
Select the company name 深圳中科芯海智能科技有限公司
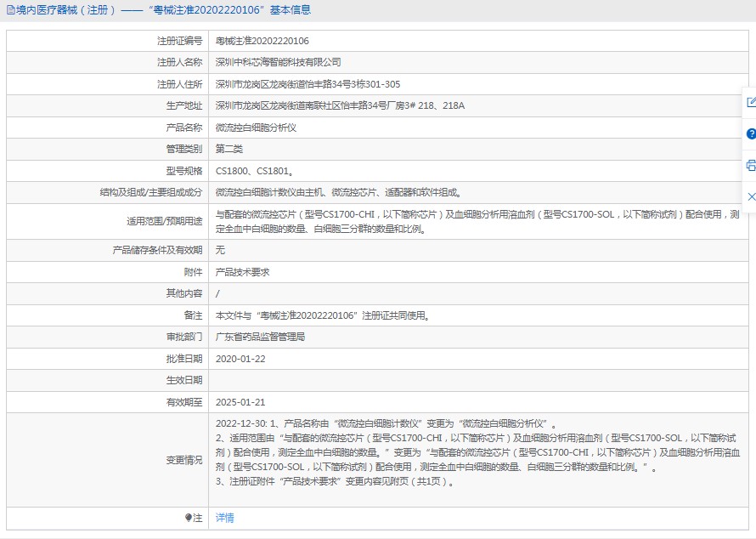click(279, 62)
